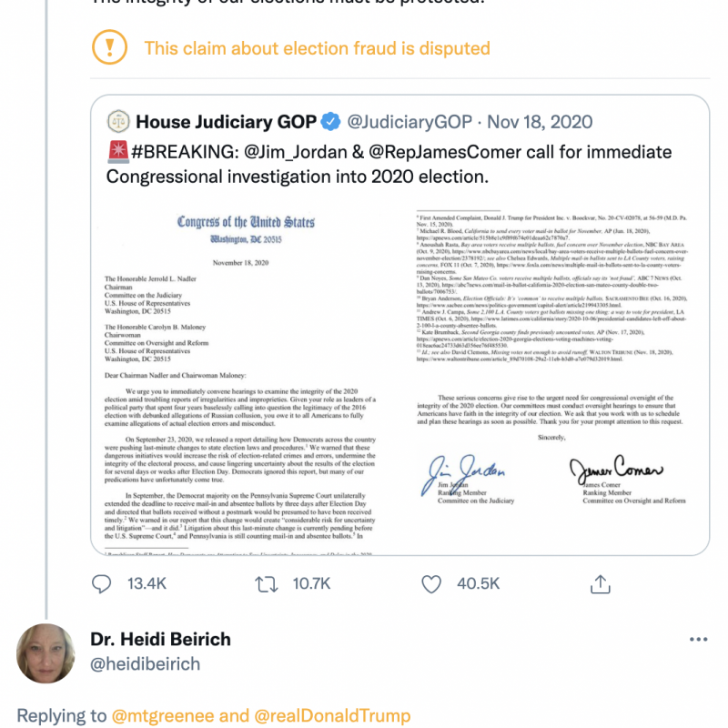Click the House Judiciary GOP display name

pyautogui.click(x=226, y=122)
